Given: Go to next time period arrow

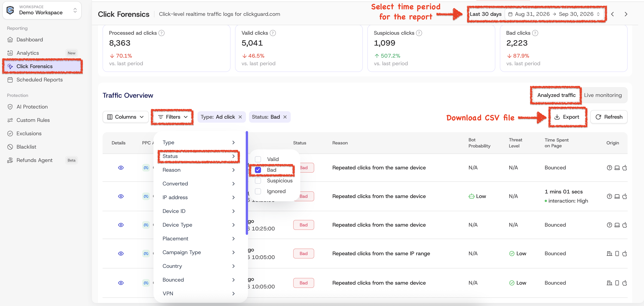Looking at the screenshot, I should point(626,14).
